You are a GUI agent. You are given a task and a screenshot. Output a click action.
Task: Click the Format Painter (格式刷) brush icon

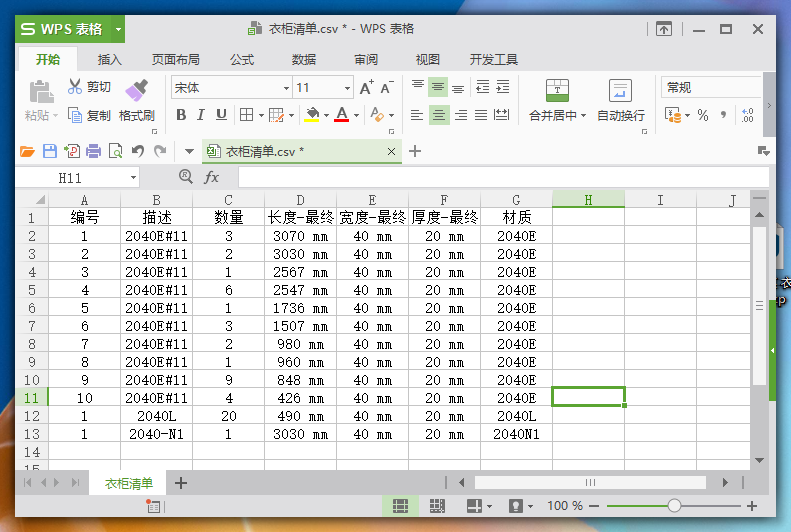137,90
